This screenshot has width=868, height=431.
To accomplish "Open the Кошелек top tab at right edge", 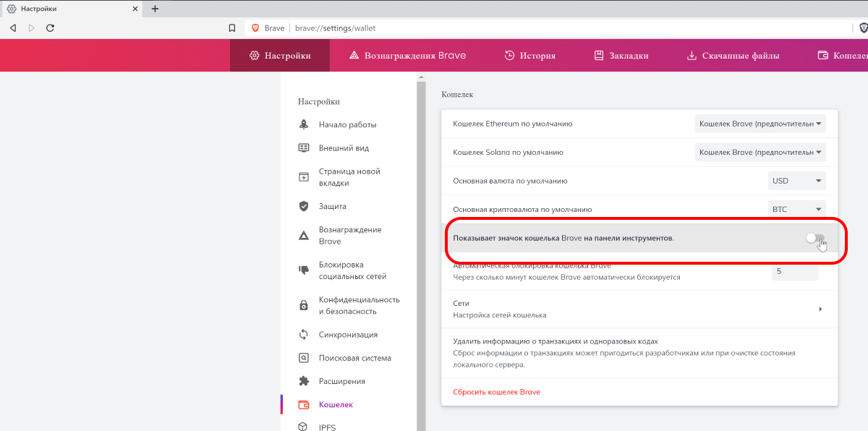I will [842, 55].
